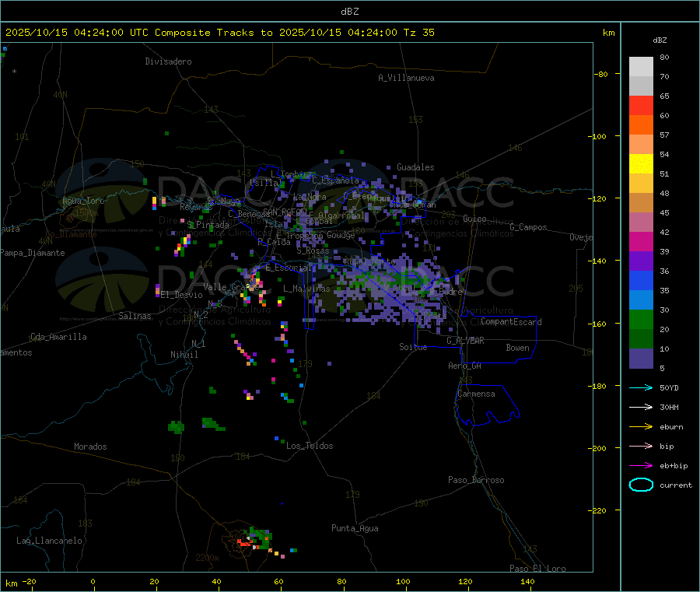Pick the gold 51-48 dBZ swatch
Image resolution: width=700 pixels, height=592 pixels.
point(641,184)
